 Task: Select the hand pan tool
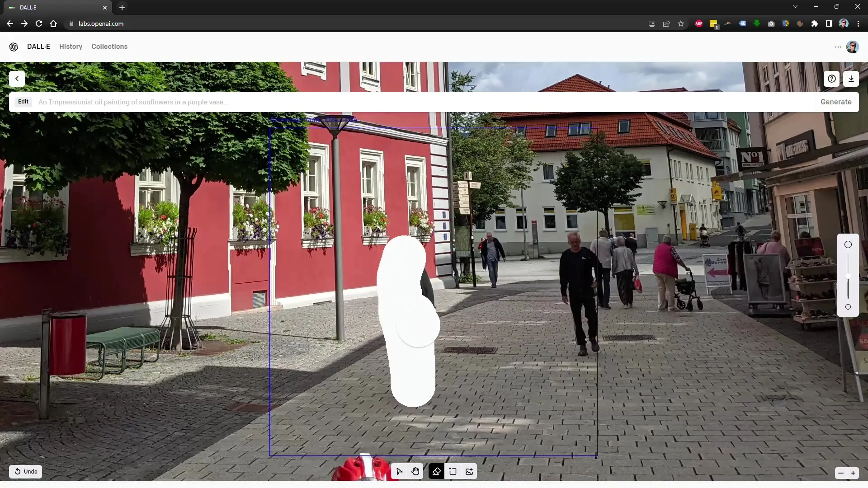point(415,472)
